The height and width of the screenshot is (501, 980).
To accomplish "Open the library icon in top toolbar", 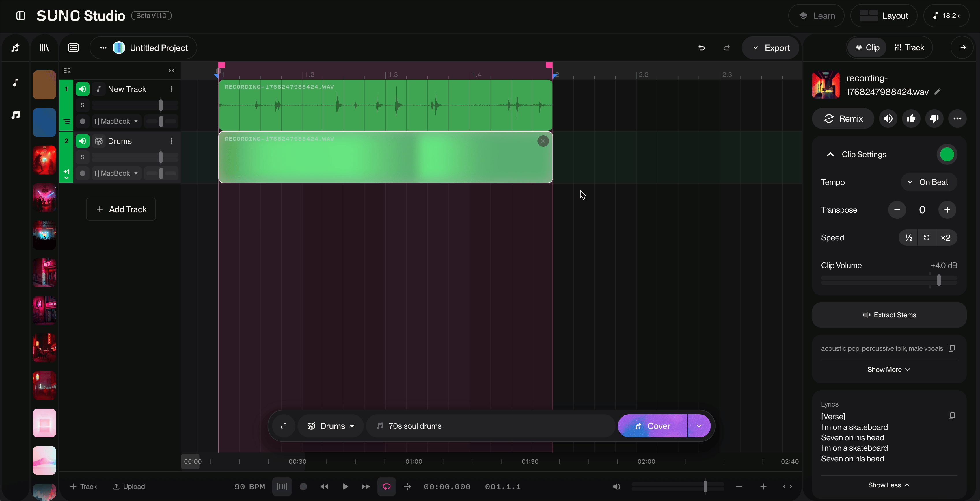I will [x=44, y=48].
